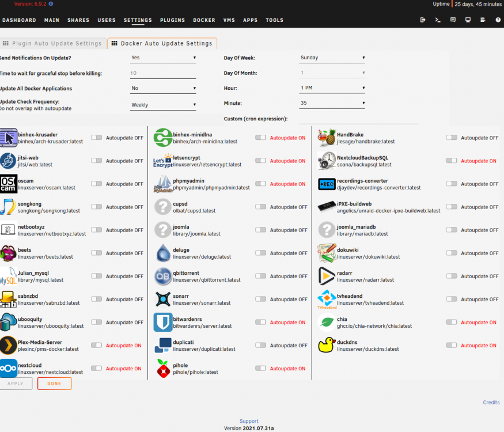Toggle autoupdate for pihole
This screenshot has height=432, width=504.
pyautogui.click(x=261, y=369)
